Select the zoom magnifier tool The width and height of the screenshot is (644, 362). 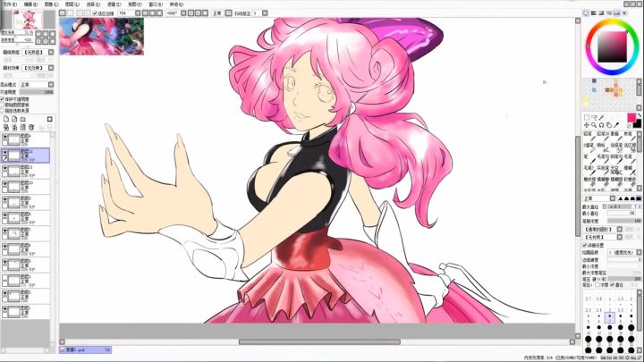coord(594,125)
